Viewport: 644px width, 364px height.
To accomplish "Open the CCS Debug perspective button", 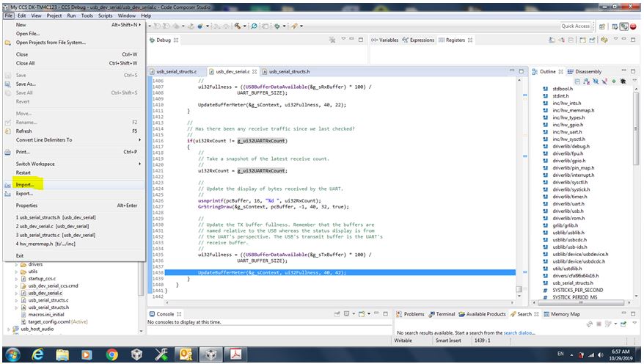I will (x=624, y=26).
